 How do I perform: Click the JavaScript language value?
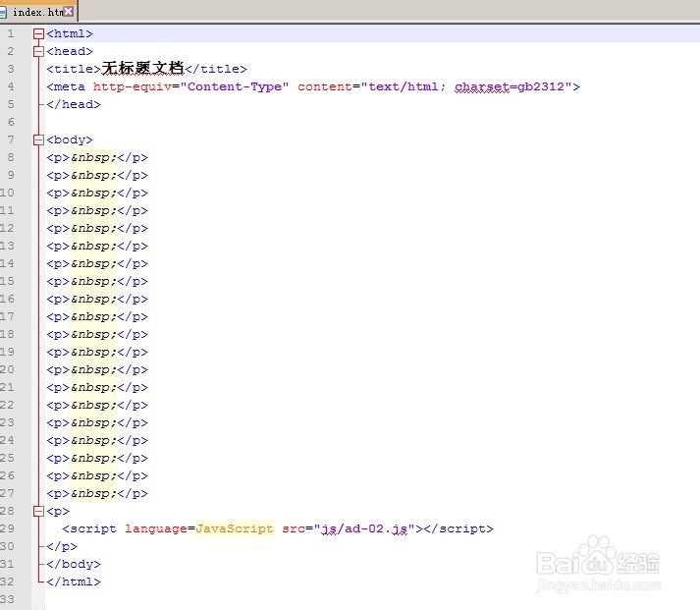(x=234, y=528)
